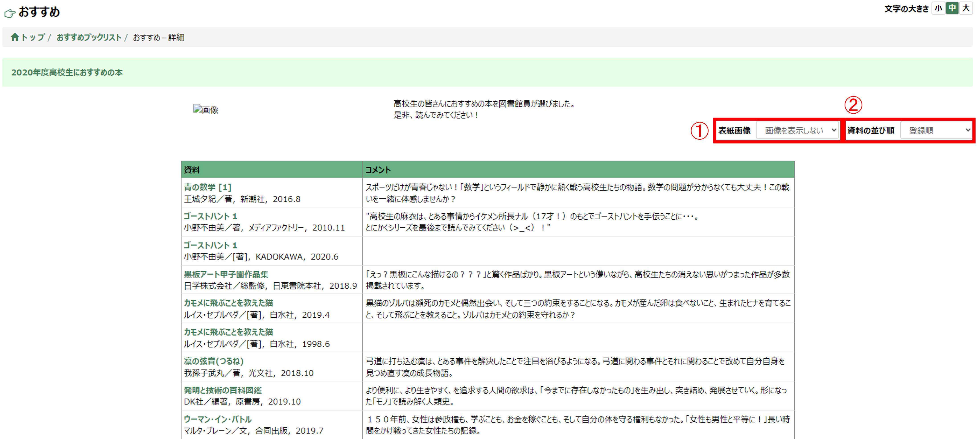Select 小 to make text smaller
The width and height of the screenshot is (980, 439).
click(939, 8)
